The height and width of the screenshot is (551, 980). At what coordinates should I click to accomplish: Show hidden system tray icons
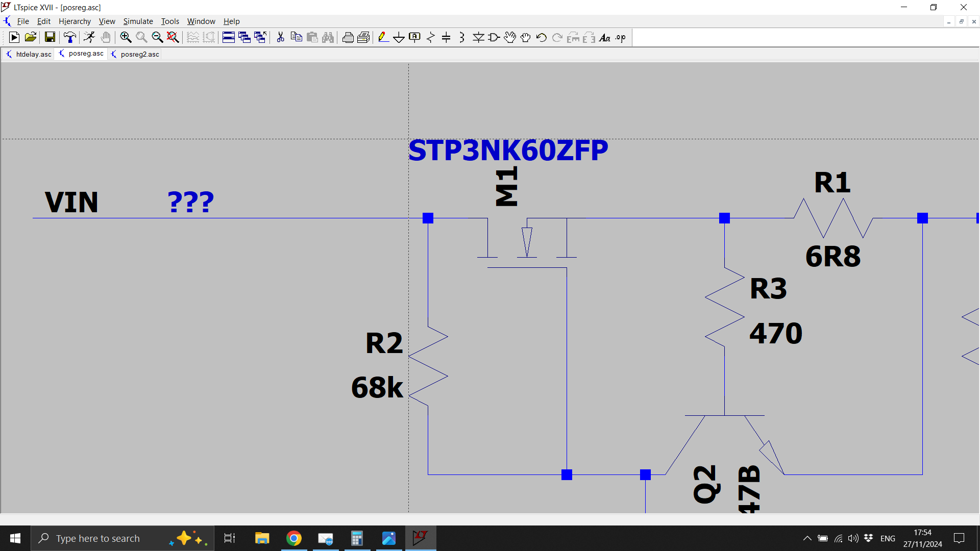[807, 538]
